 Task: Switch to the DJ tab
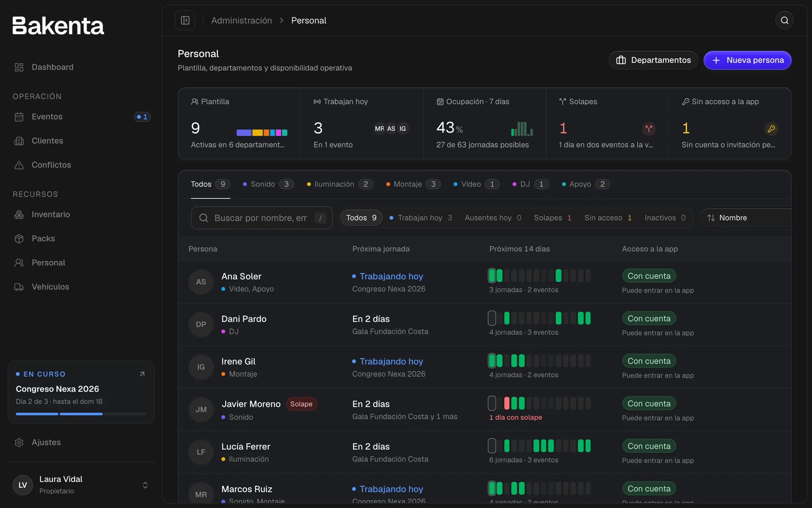pyautogui.click(x=530, y=184)
